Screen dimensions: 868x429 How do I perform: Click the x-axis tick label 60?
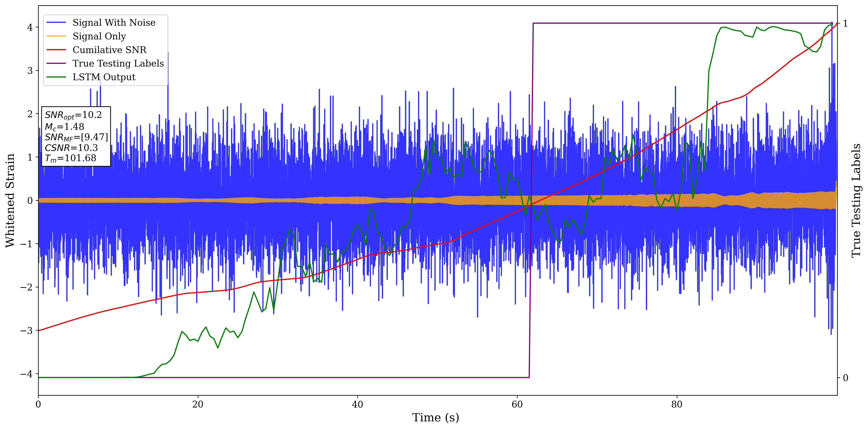click(x=517, y=404)
